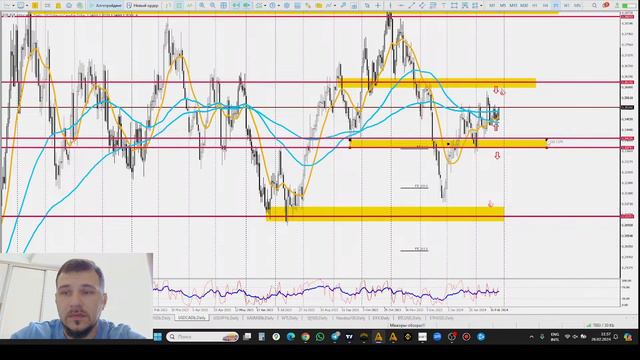
Task: Expand second toolbar icon's dropdown arrow
Action: coord(27,6)
